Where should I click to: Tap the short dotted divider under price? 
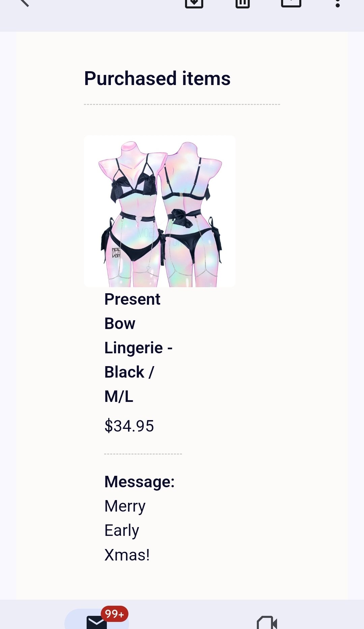click(143, 454)
